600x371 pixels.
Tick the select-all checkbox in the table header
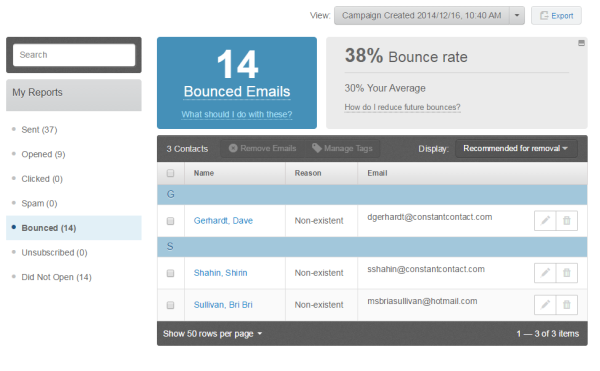click(x=170, y=173)
